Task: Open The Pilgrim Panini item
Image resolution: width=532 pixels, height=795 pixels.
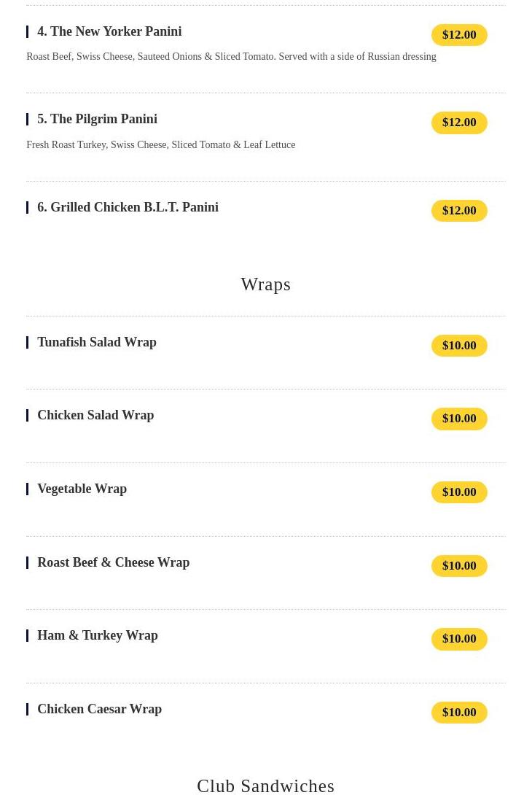Action: (x=97, y=119)
